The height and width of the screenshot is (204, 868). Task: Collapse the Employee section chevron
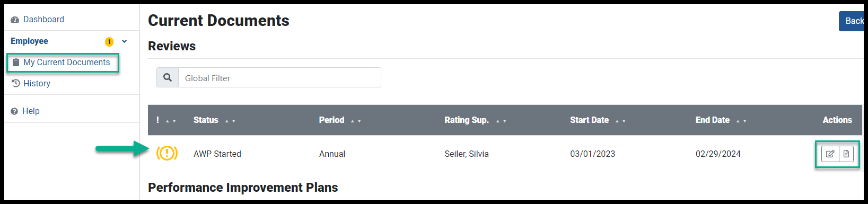pos(125,41)
